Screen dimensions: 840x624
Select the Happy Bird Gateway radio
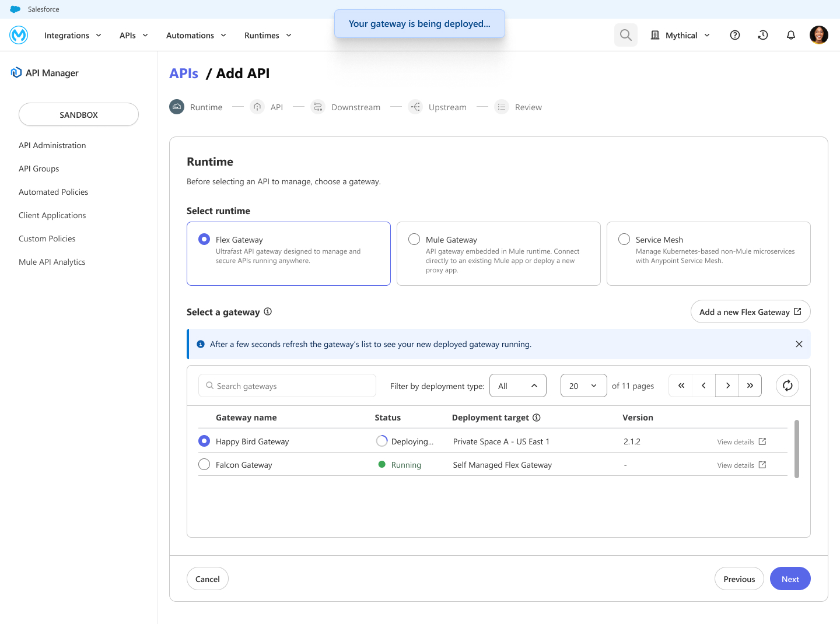pos(204,441)
